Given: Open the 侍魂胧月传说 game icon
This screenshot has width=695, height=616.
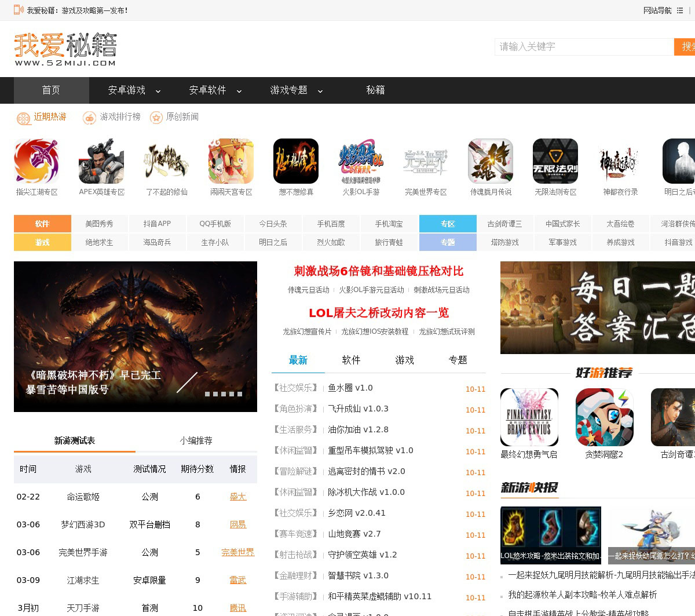Looking at the screenshot, I should click(x=491, y=161).
